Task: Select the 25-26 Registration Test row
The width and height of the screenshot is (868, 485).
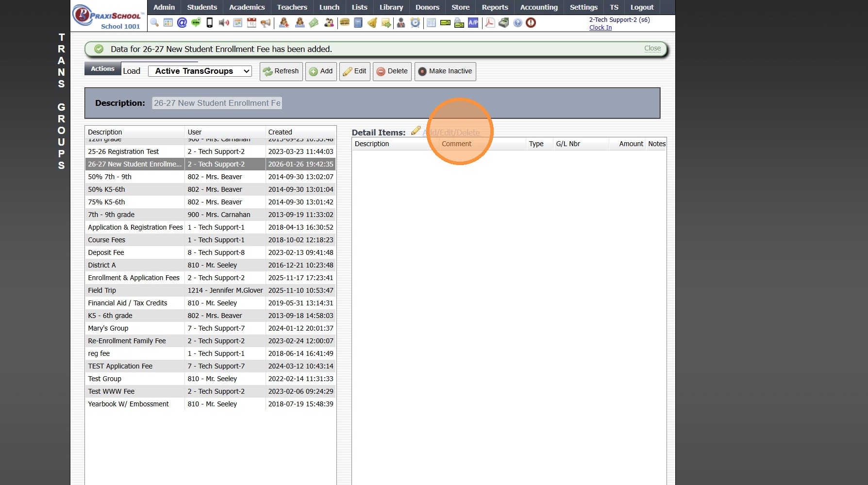Action: (x=210, y=151)
